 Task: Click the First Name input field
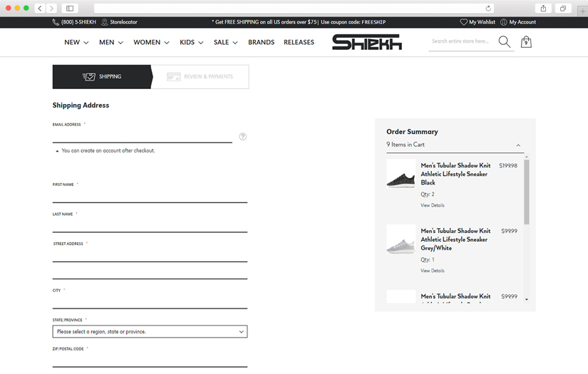coord(150,196)
